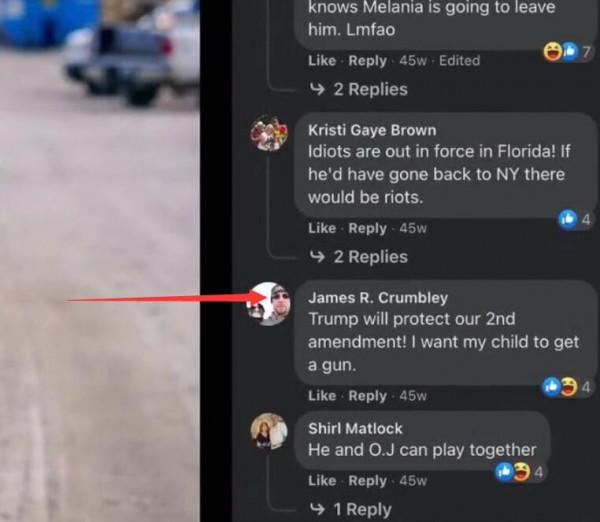This screenshot has height=522, width=600.
Task: Open Shirl Matlock's profile picture
Action: pyautogui.click(x=269, y=431)
